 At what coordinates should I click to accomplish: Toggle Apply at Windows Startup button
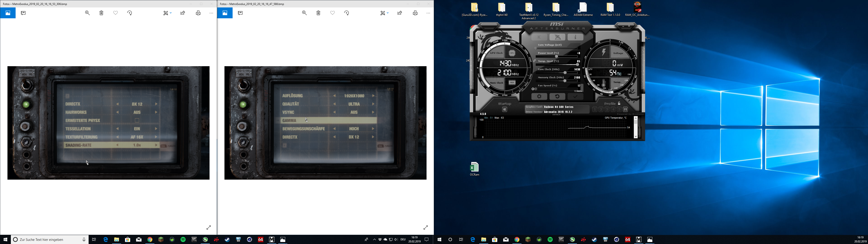point(505,110)
